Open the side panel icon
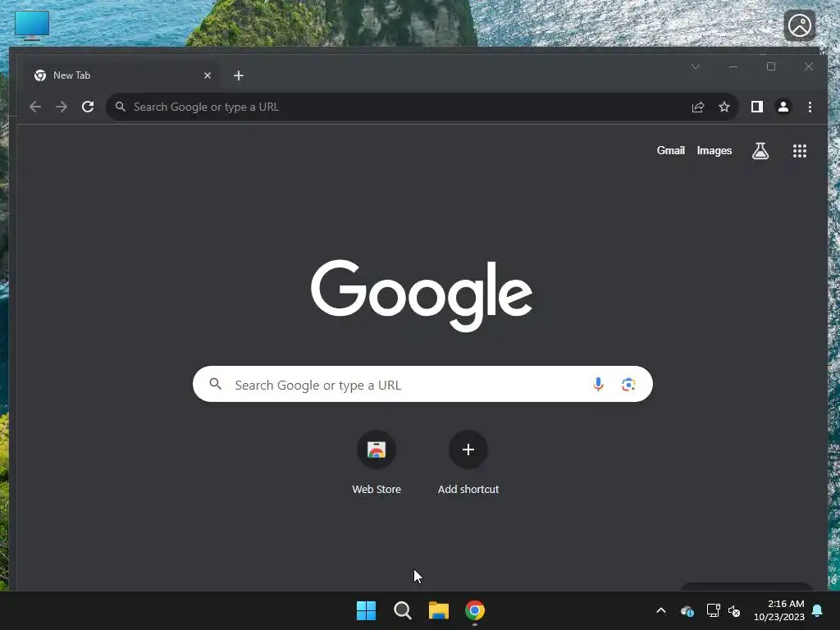Image resolution: width=840 pixels, height=630 pixels. [x=757, y=107]
